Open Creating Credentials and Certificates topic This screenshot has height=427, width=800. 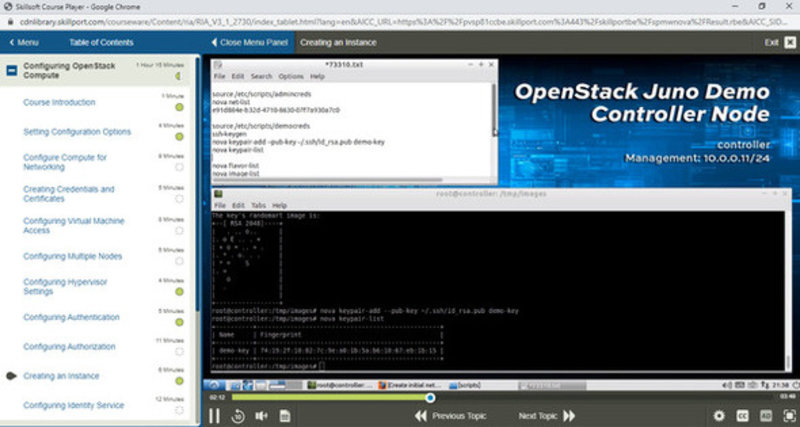coord(69,194)
